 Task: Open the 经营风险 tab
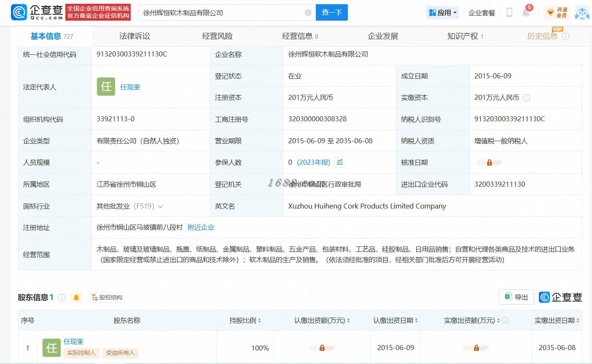218,36
